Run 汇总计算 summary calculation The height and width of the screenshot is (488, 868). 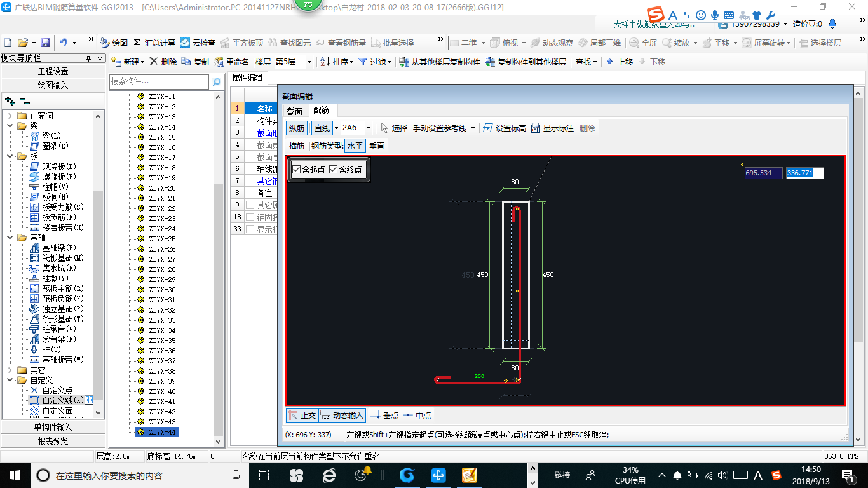(x=154, y=43)
